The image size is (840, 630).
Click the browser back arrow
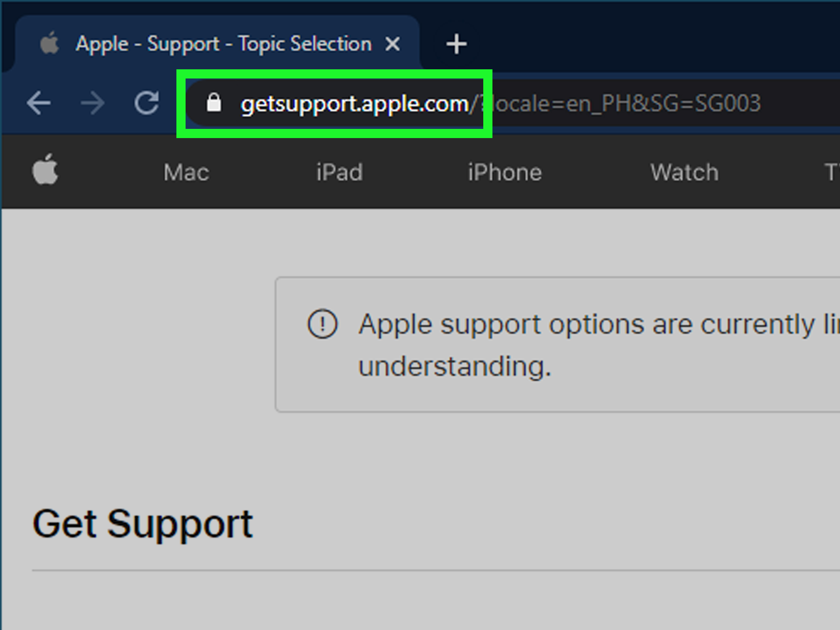tap(39, 103)
